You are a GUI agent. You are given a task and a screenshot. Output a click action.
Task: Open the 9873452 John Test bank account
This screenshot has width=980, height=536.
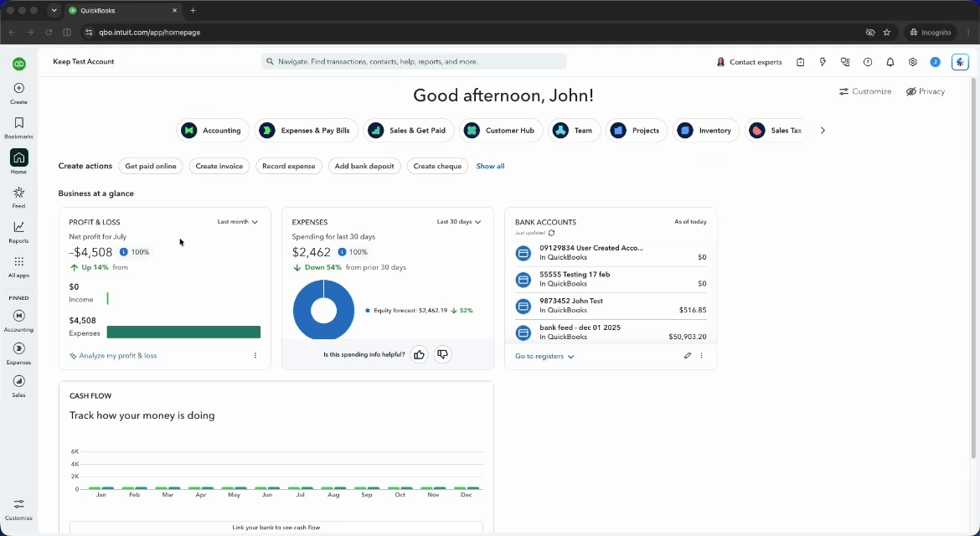point(611,306)
